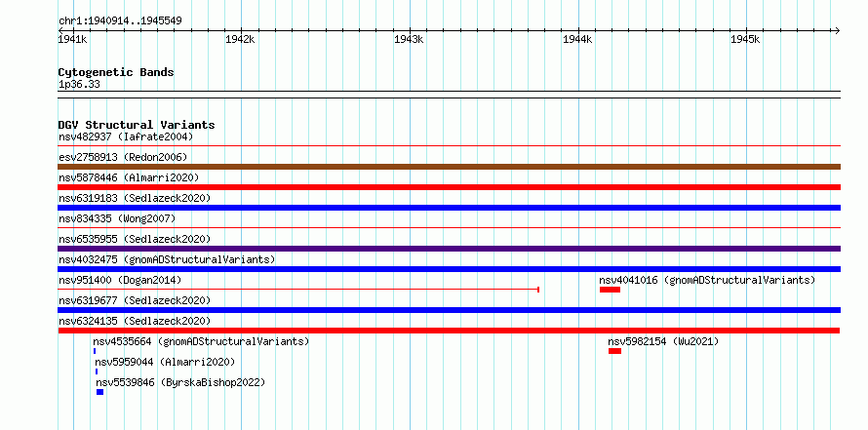
Task: Open the esv2758913 (Redon2006) variant label
Action: point(123,157)
